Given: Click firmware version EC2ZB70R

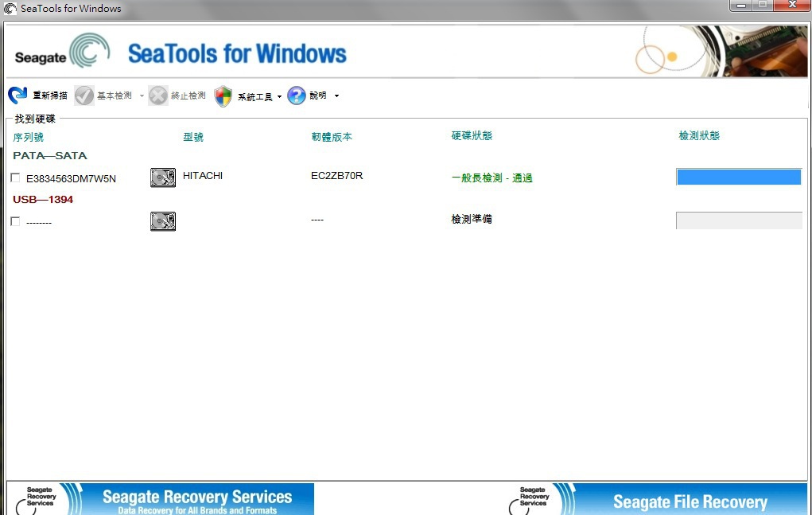Looking at the screenshot, I should 336,176.
